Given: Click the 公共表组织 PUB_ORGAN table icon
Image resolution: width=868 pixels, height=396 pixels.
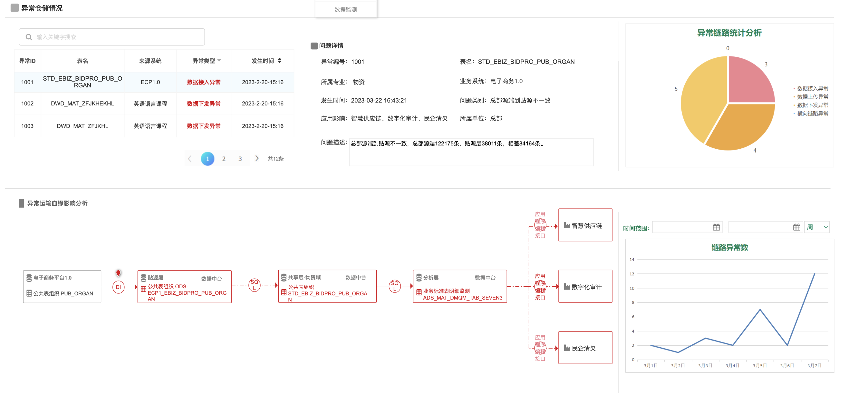Looking at the screenshot, I should point(29,293).
